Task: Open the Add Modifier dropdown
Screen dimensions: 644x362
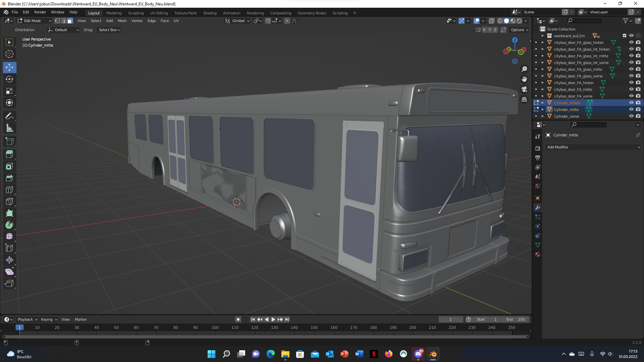Action: click(593, 147)
